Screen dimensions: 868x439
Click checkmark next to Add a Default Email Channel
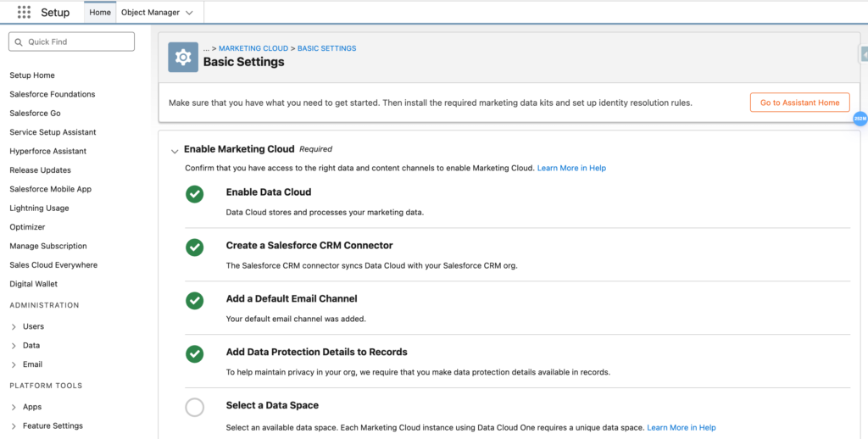(x=195, y=301)
